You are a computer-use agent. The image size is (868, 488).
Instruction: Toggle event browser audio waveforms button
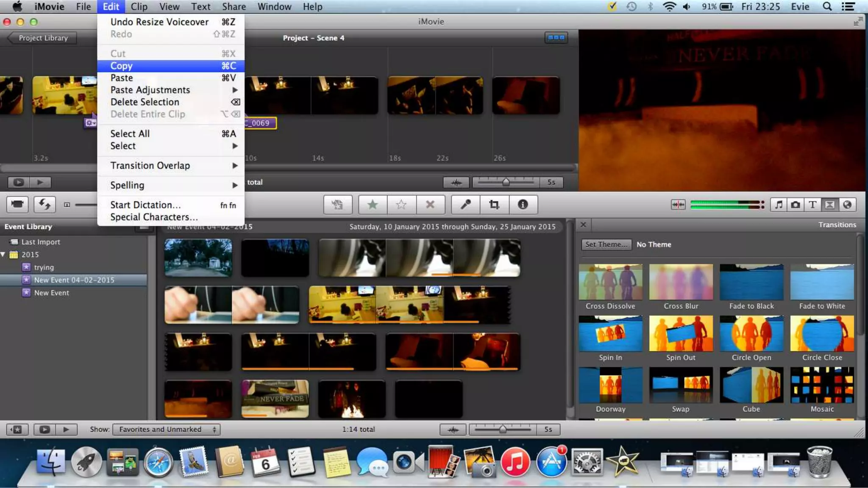point(453,429)
